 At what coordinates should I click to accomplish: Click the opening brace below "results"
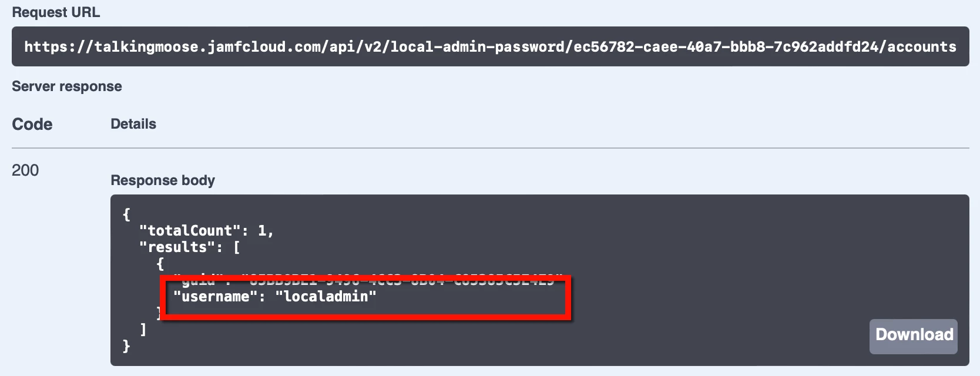(x=160, y=263)
